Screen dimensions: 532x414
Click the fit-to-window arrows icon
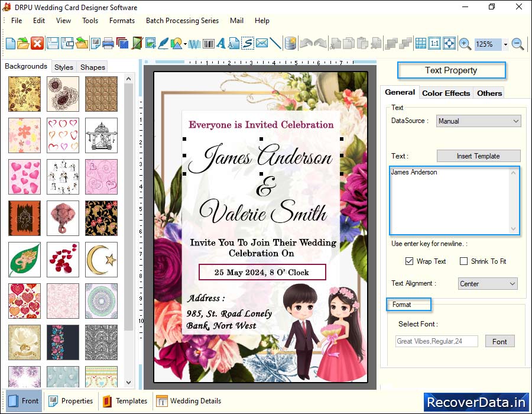[x=449, y=43]
